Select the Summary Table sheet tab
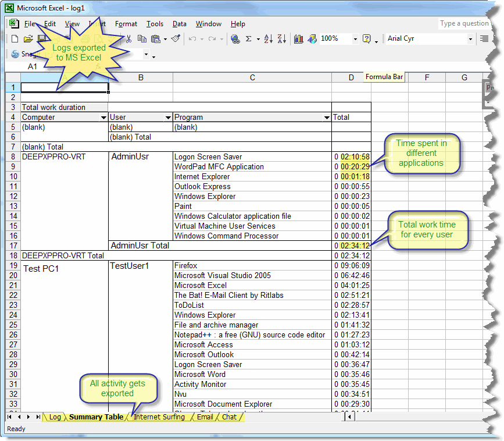 pos(96,417)
